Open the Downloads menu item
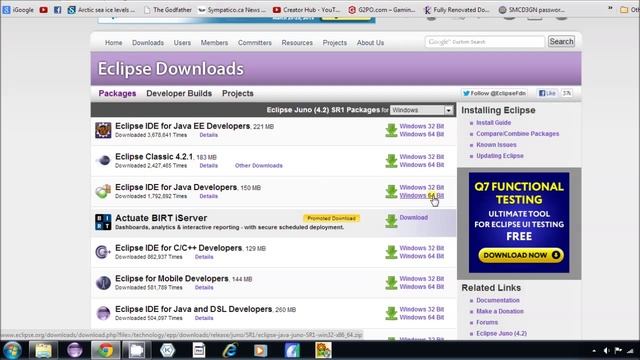Image resolution: width=640 pixels, height=360 pixels. pos(148,42)
